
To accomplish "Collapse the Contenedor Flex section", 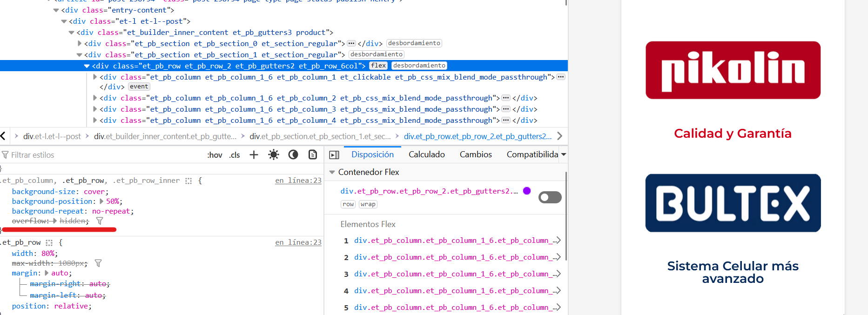I will click(332, 172).
